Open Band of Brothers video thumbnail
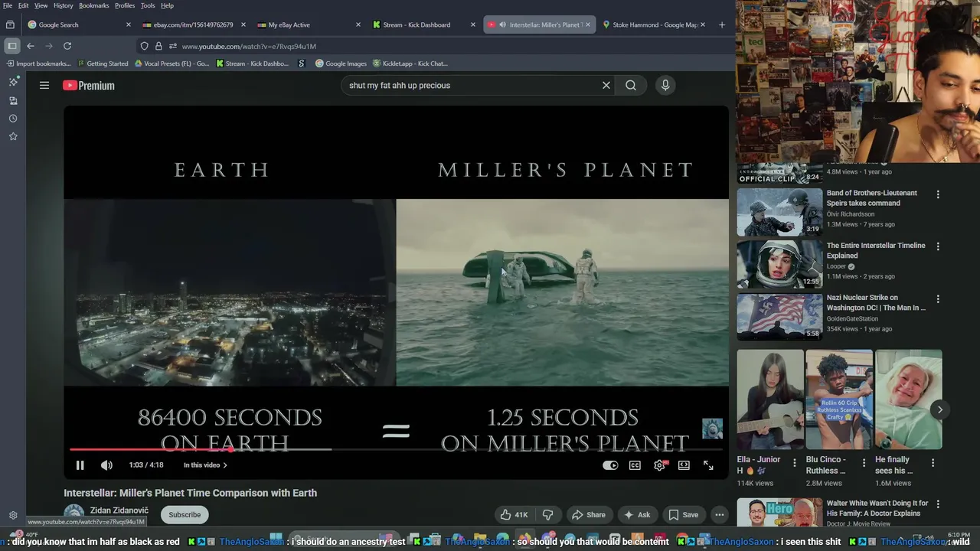The width and height of the screenshot is (980, 551). point(779,212)
